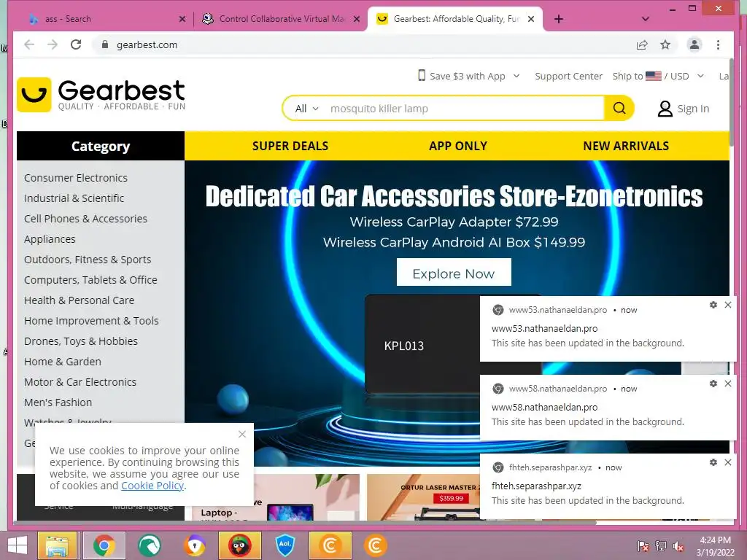Bookmark this page with the star icon

tap(665, 44)
